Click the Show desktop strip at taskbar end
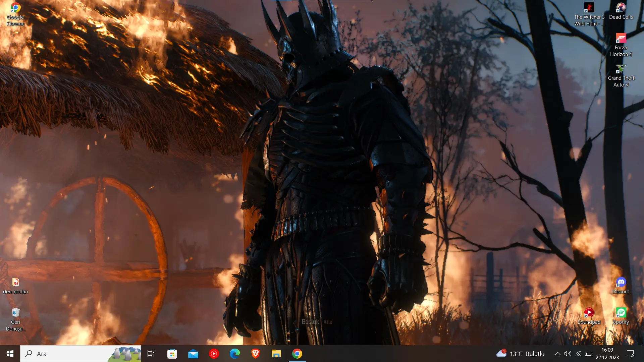 [x=643, y=354]
